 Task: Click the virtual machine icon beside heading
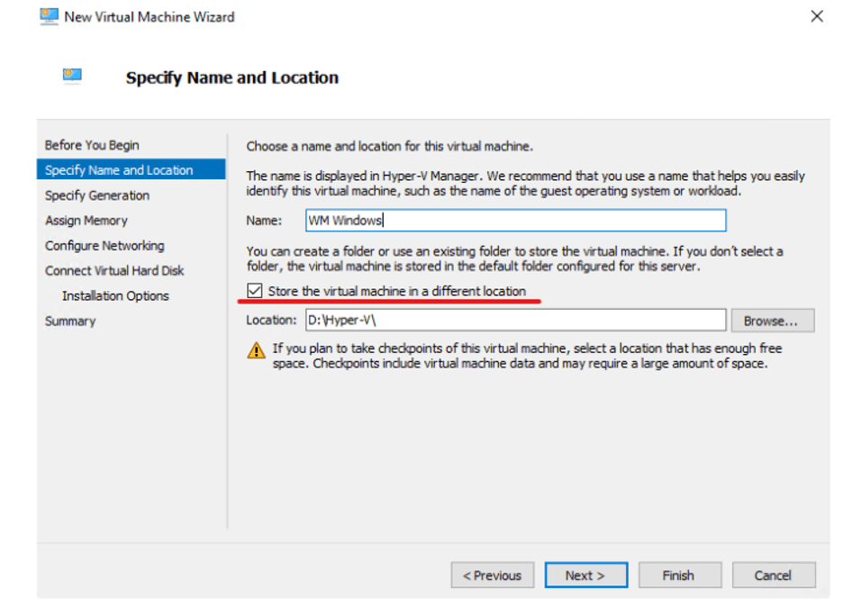[73, 77]
